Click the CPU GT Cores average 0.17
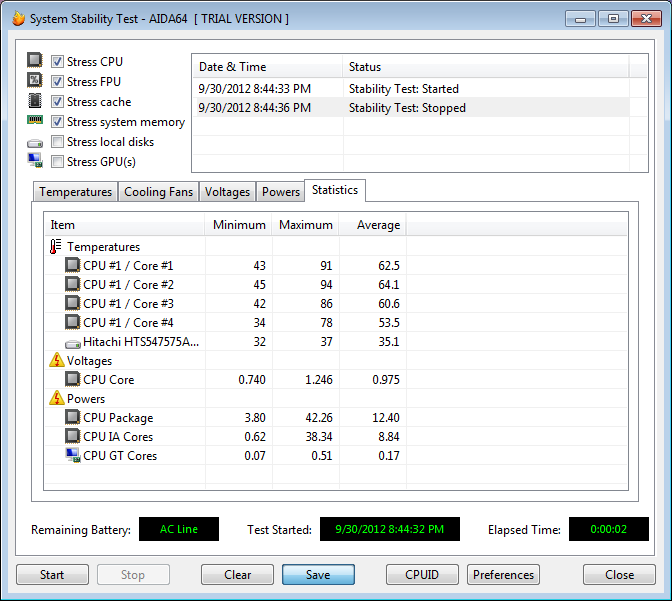The height and width of the screenshot is (601, 672). click(389, 456)
